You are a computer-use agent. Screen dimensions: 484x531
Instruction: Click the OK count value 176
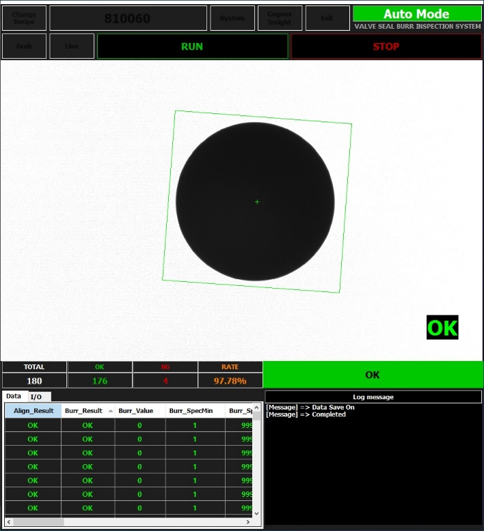(x=100, y=381)
